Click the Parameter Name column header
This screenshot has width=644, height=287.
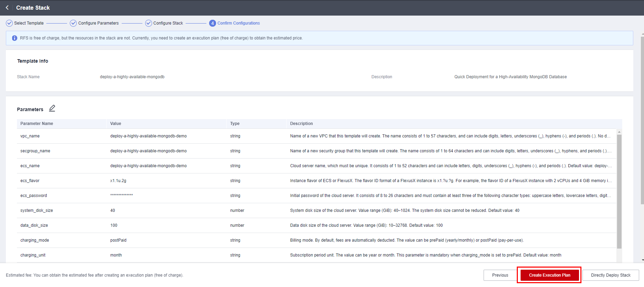pos(37,124)
